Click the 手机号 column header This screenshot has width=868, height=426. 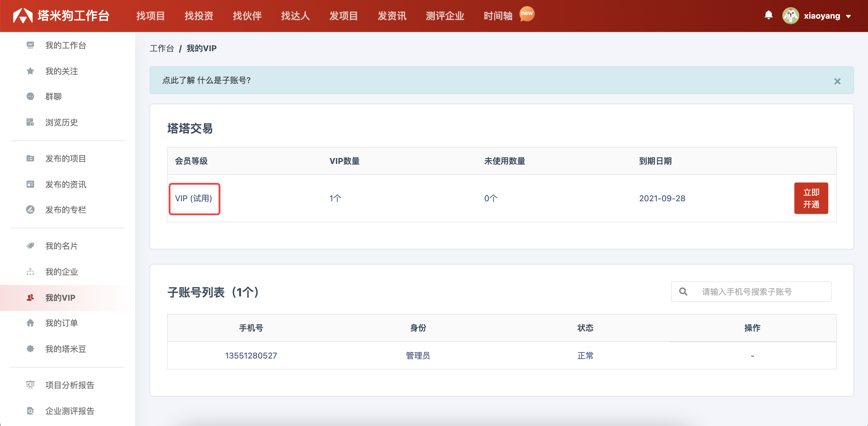tap(251, 328)
